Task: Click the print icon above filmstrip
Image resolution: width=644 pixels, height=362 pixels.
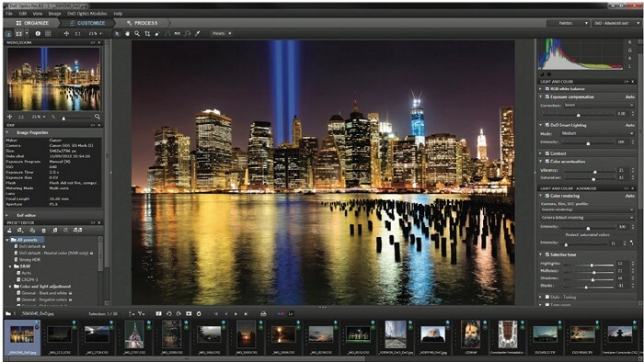Action: tap(263, 313)
